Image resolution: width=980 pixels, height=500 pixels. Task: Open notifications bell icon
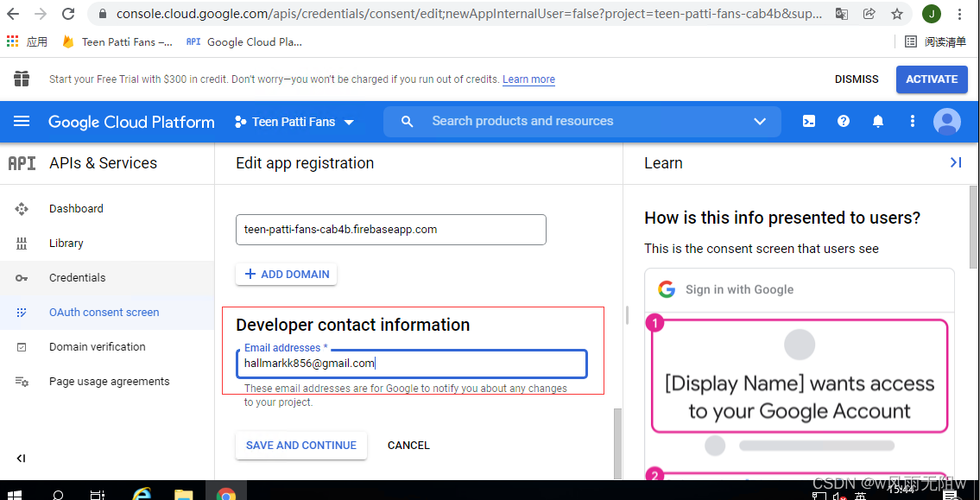(x=878, y=122)
